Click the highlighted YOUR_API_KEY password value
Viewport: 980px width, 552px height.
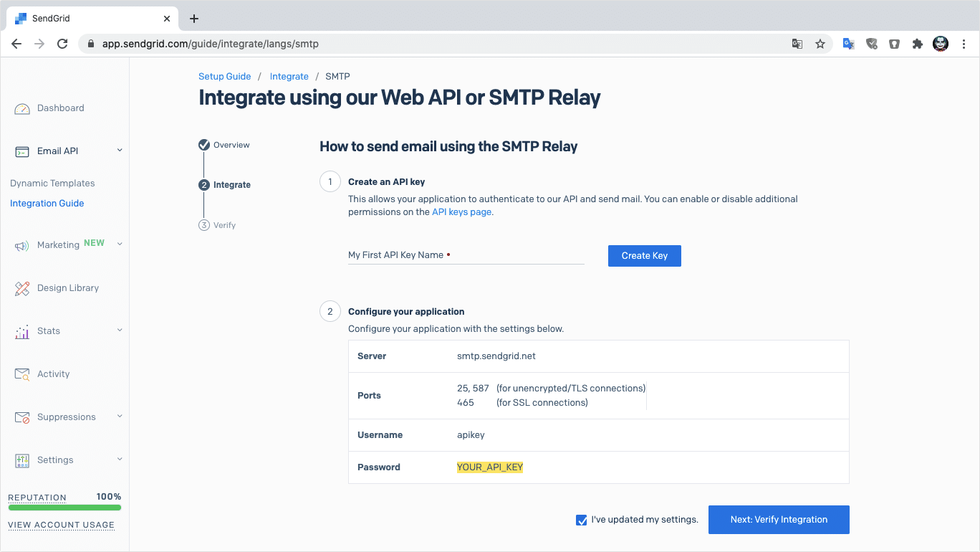click(490, 467)
